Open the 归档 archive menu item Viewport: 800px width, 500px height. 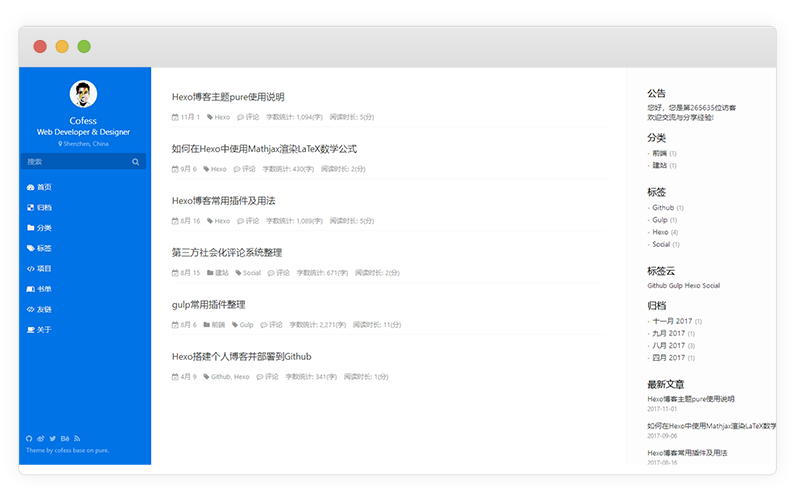click(x=39, y=208)
